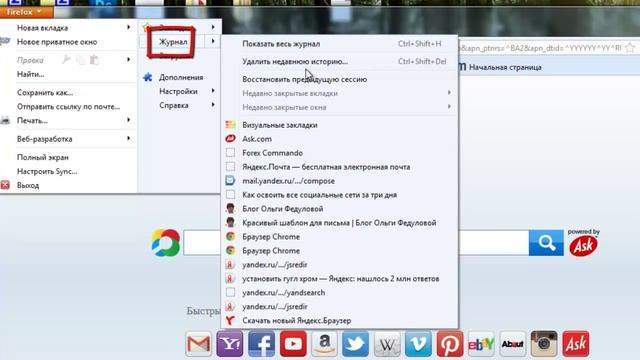The width and height of the screenshot is (640, 360).
Task: Open Дополнения menu entry
Action: (x=180, y=77)
